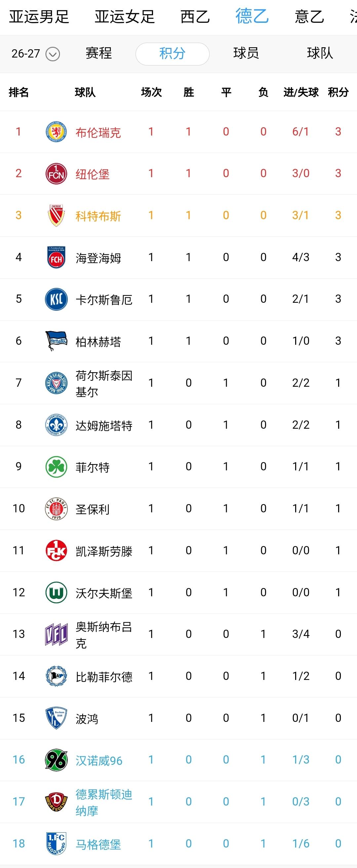Tap the 纽伦堡 FCN club logo
Screen dimensions: 357x868
tap(56, 174)
